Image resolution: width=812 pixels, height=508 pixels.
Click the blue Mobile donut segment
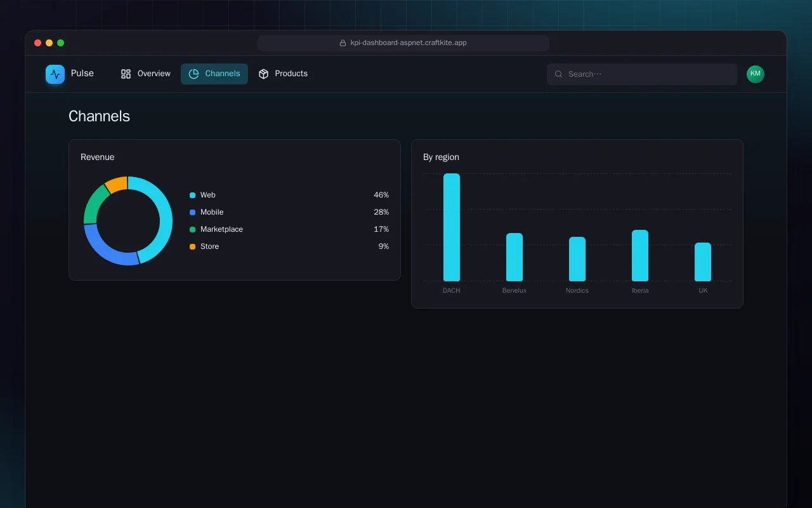coord(105,249)
